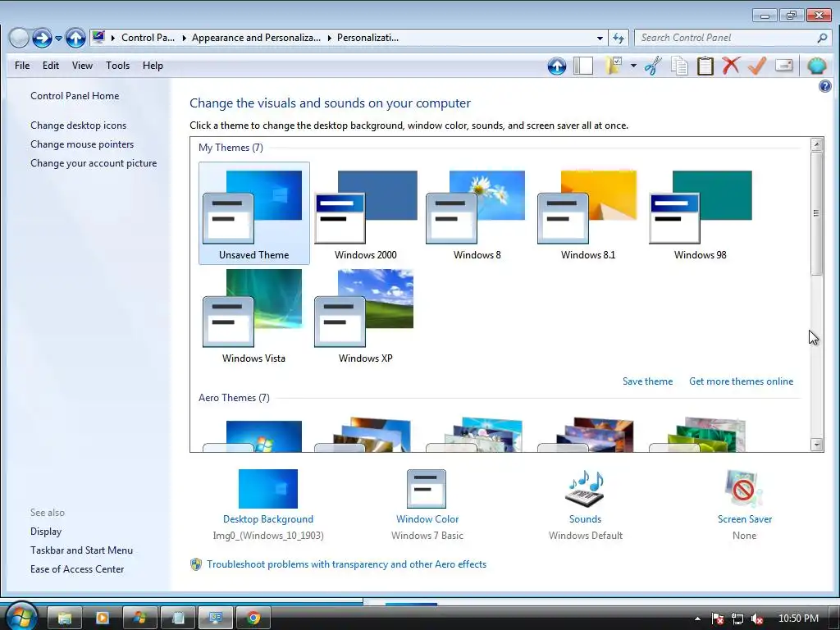Click the Paste clipboard icon
Screen dimensions: 840x630
click(705, 66)
